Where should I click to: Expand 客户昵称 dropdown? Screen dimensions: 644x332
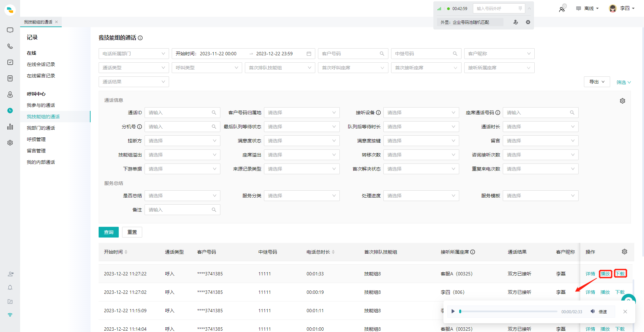click(x=499, y=54)
